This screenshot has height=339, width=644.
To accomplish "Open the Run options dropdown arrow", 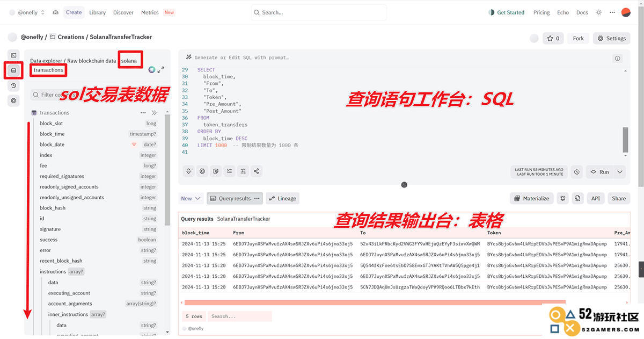I will point(620,172).
